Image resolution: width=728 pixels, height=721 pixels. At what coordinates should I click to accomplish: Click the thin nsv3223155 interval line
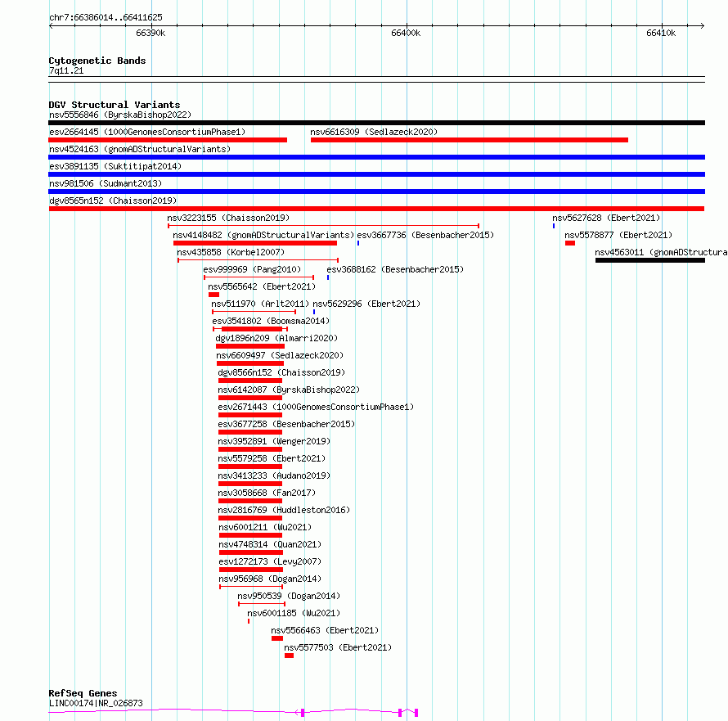click(x=324, y=226)
